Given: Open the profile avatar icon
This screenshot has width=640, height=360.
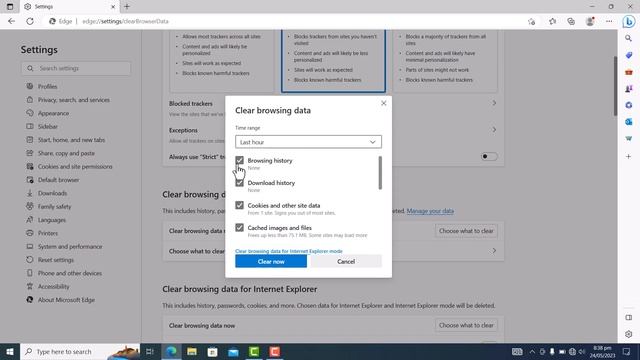Looking at the screenshot, I should pyautogui.click(x=590, y=22).
